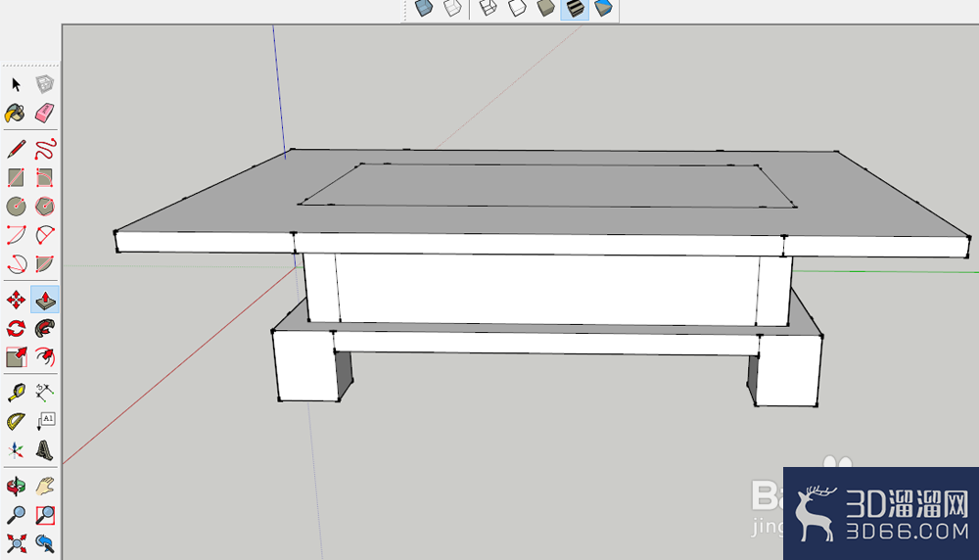979x560 pixels.
Task: Toggle Back Edges style
Action: [452, 8]
